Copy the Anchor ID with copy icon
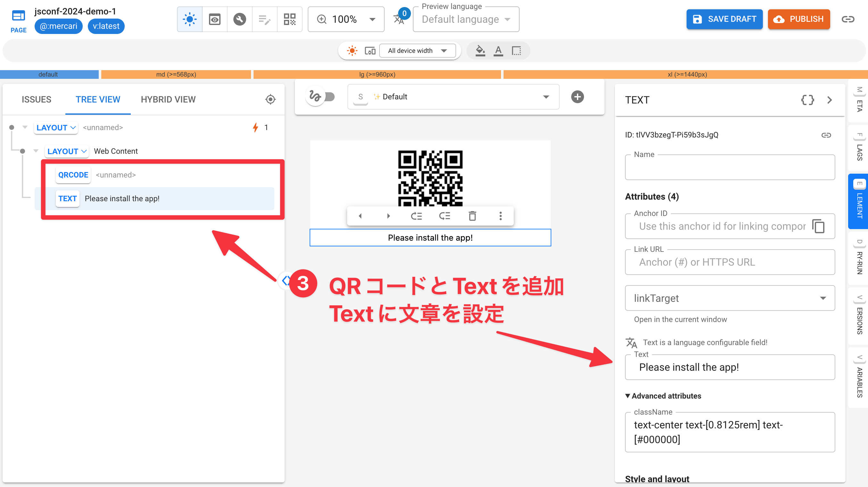 (x=818, y=226)
